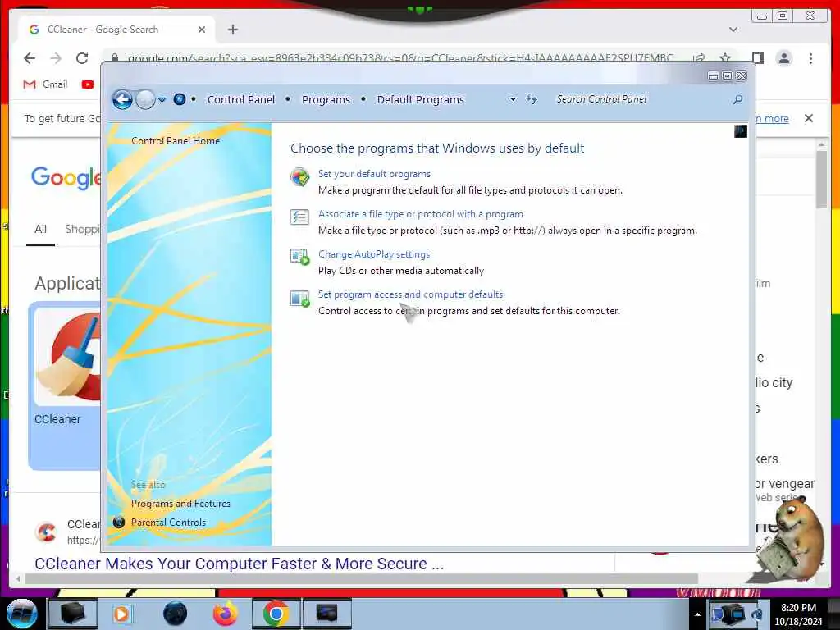Click the CCleaner app thumbnail on Google

67,356
